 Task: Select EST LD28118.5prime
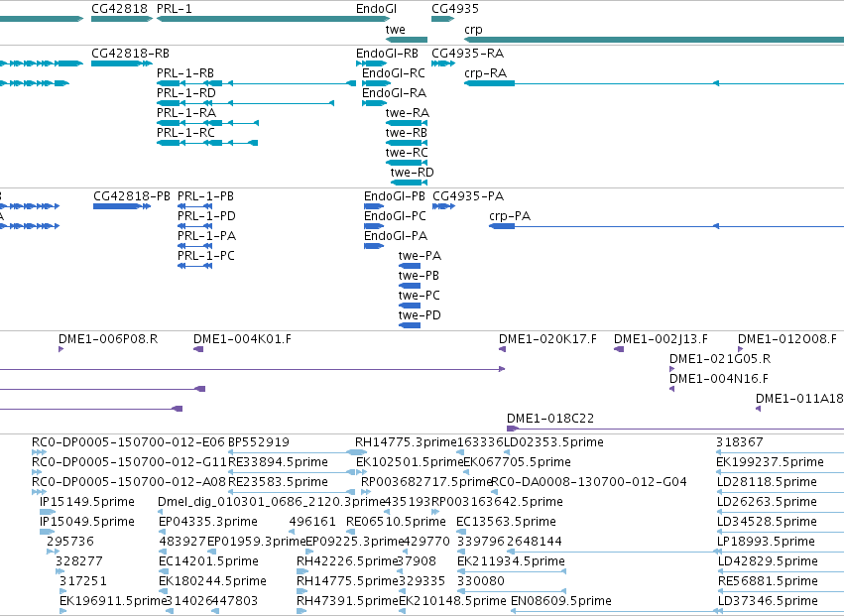(780, 492)
